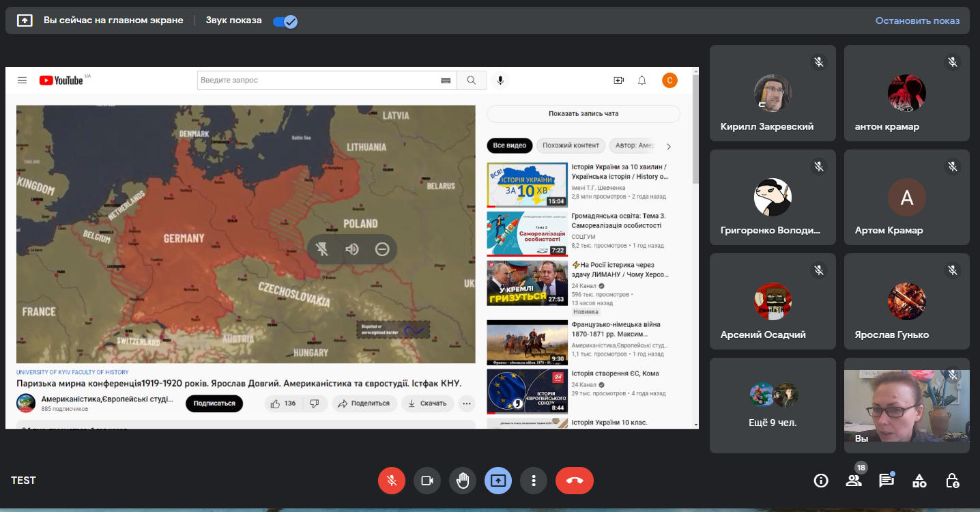Click Остановить показ to stop presenting

(x=918, y=20)
